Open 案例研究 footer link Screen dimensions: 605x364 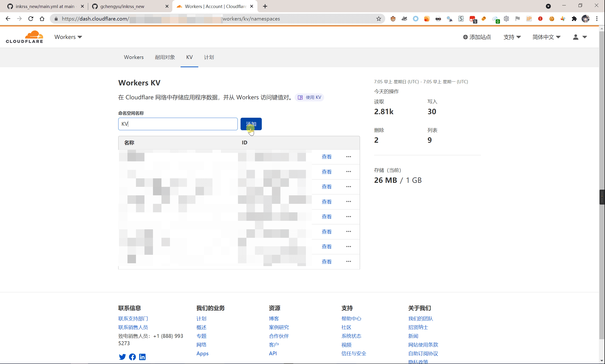click(x=279, y=327)
